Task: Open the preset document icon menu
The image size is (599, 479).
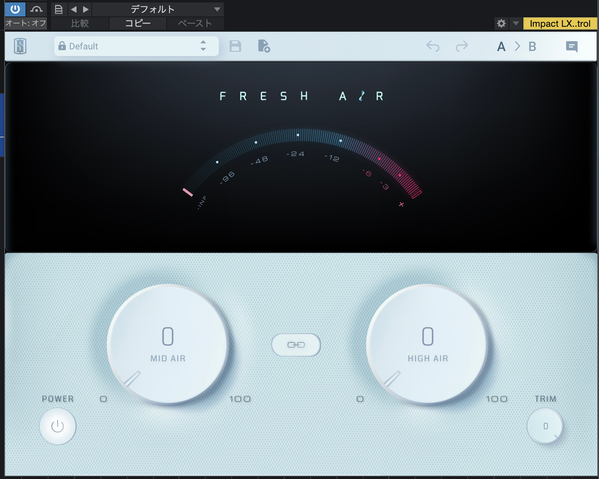Action: coord(58,9)
